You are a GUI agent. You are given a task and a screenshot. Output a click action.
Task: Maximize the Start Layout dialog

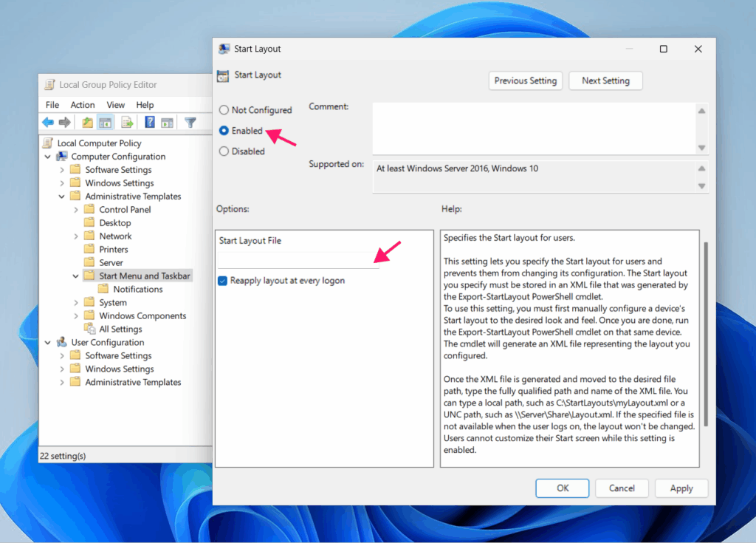[x=664, y=49]
